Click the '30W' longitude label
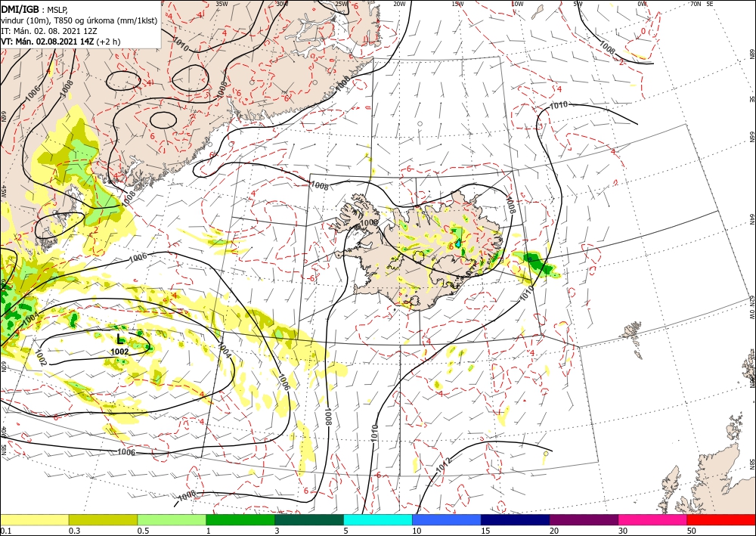Screen dimensions: 756x536 pos(282,4)
